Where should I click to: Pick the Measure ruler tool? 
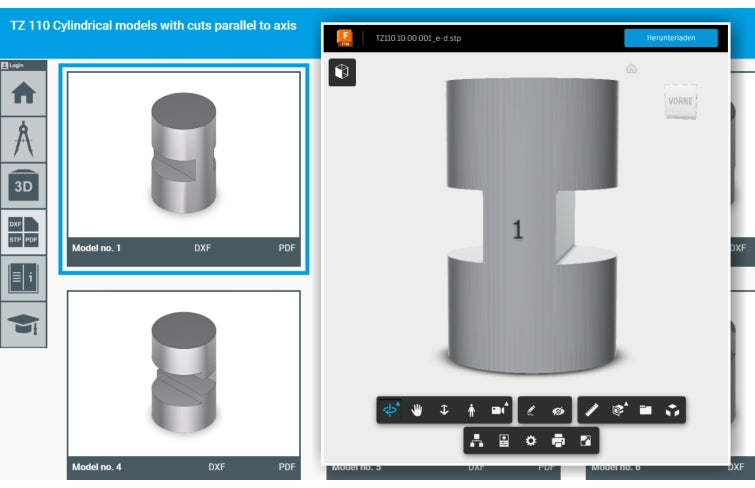click(x=592, y=410)
